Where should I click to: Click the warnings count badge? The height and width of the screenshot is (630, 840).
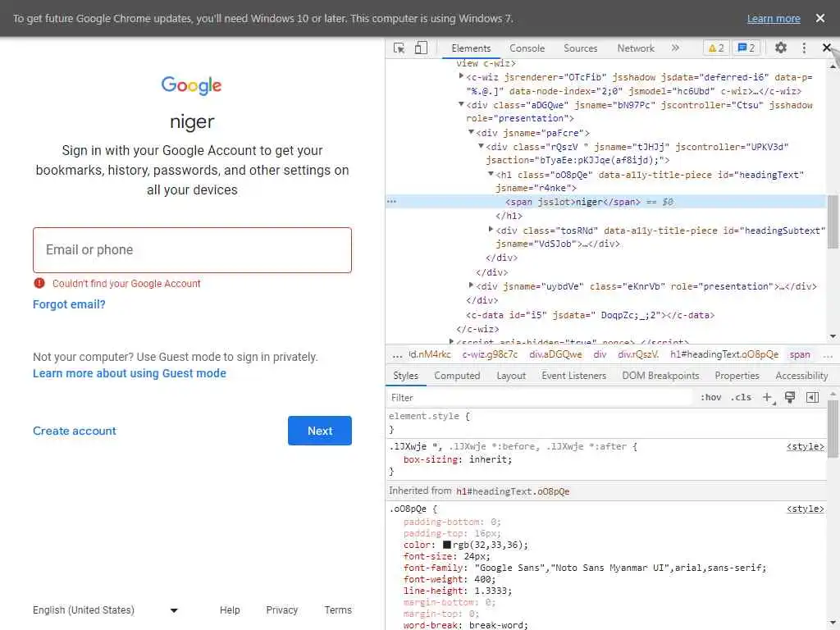(716, 48)
